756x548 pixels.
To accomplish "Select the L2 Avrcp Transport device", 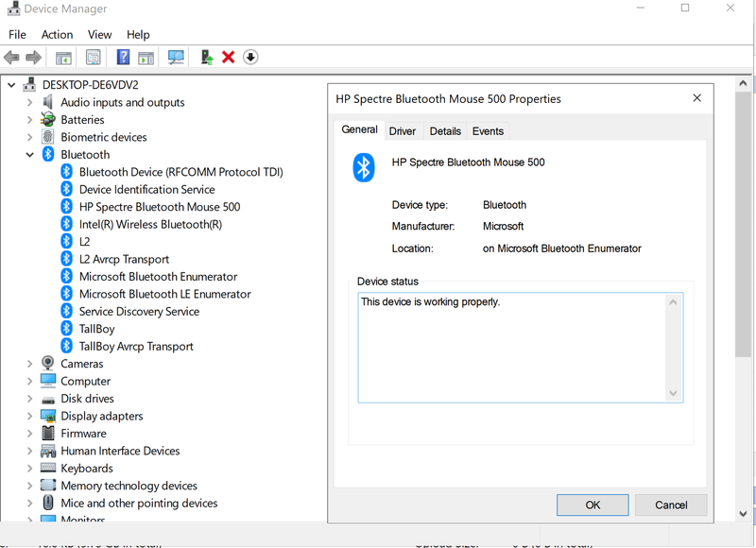I will (124, 259).
